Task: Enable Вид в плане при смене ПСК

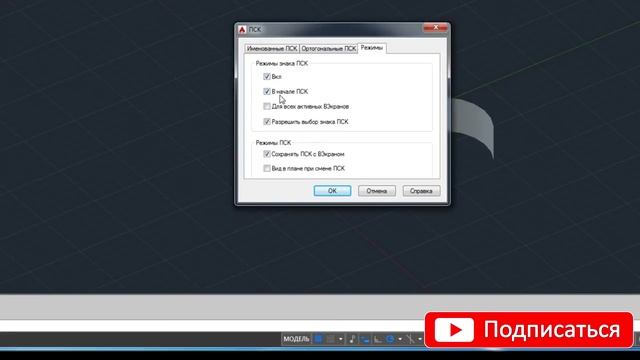Action: pos(267,168)
